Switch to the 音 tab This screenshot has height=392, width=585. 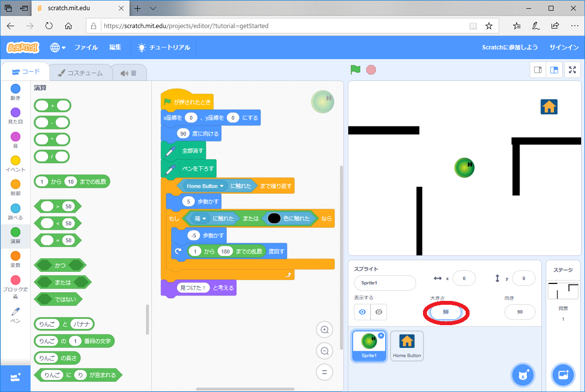click(129, 73)
